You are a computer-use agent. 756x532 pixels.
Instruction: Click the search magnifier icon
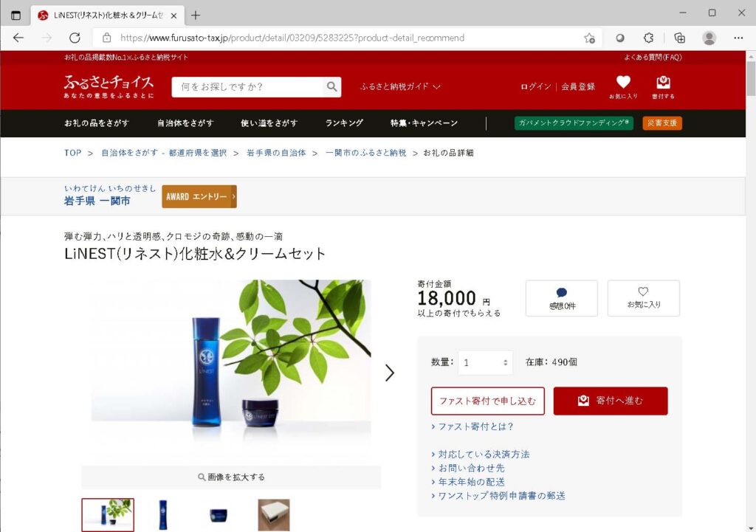coord(332,87)
